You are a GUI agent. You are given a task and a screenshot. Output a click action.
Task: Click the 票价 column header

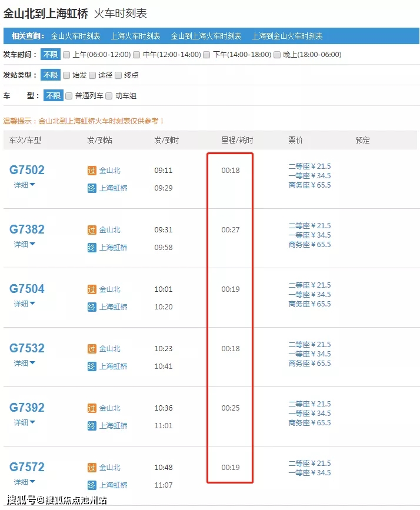(295, 141)
